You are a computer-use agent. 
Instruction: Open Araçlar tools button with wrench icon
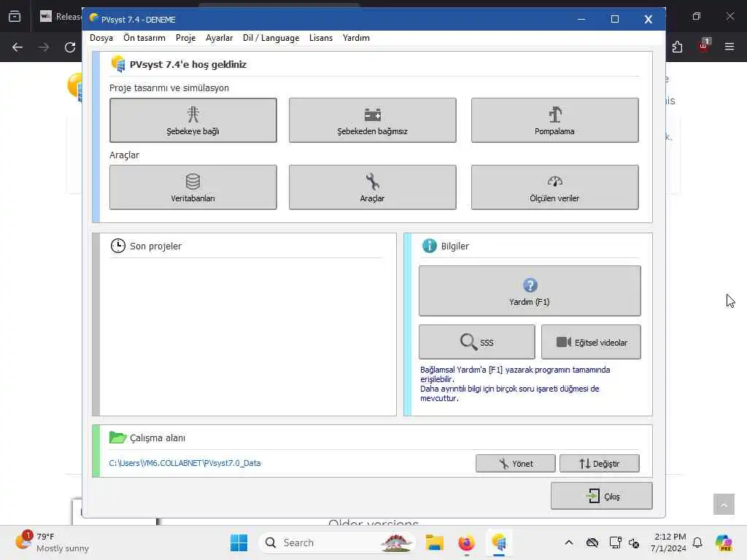click(x=373, y=187)
